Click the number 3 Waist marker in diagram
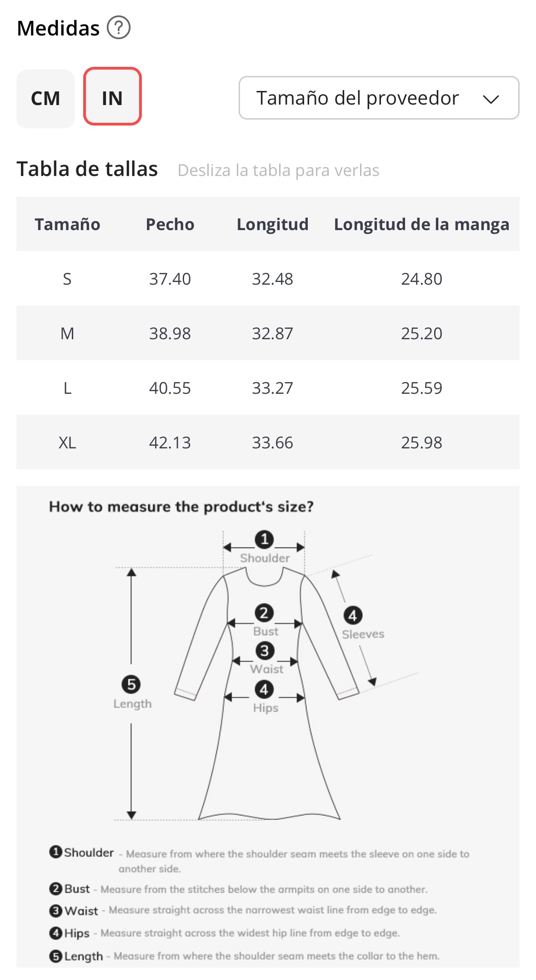The image size is (536, 980). pyautogui.click(x=265, y=651)
